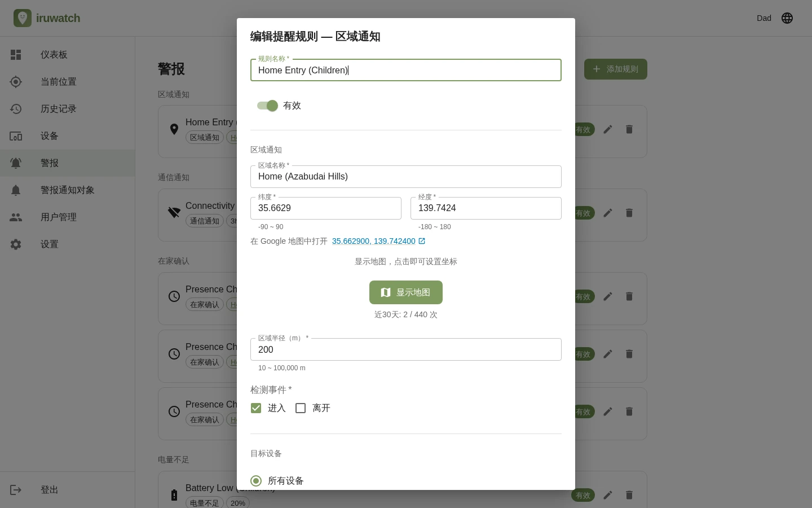Delete second Presence Check rule trash icon
The width and height of the screenshot is (812, 508).
coord(629,354)
